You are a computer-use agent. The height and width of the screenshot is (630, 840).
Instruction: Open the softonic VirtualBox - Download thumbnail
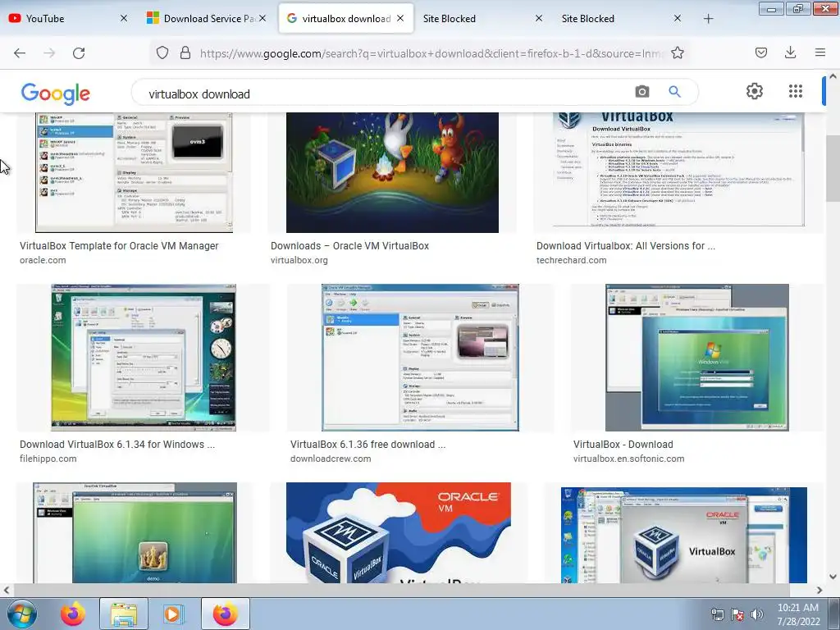697,358
